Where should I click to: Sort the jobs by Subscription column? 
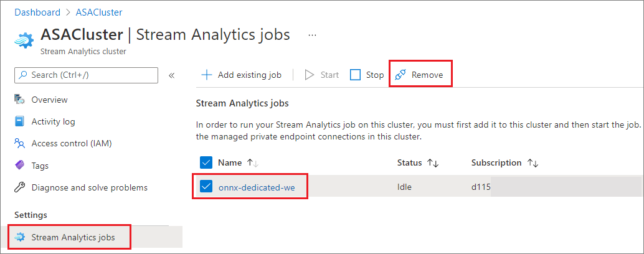click(x=533, y=163)
